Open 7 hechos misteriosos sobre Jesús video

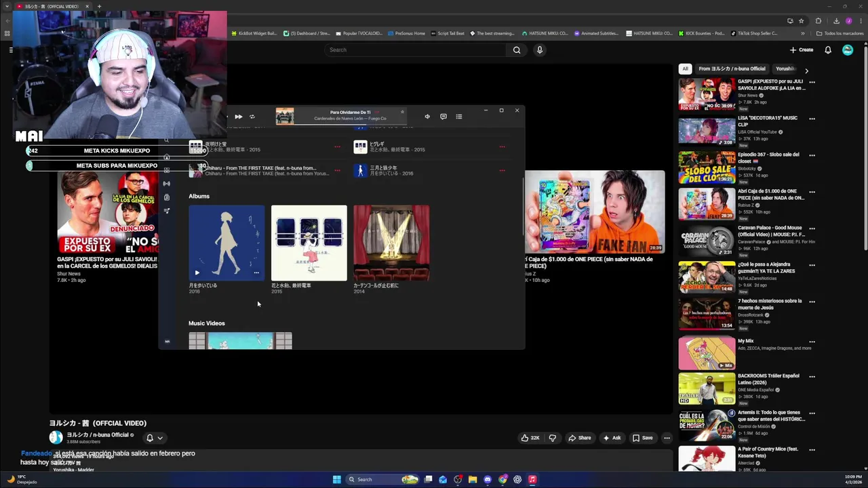(707, 314)
